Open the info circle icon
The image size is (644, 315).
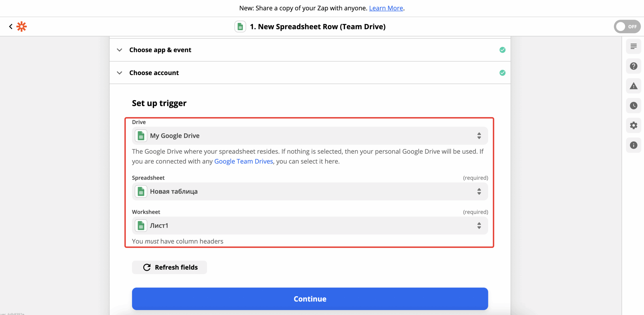[633, 145]
